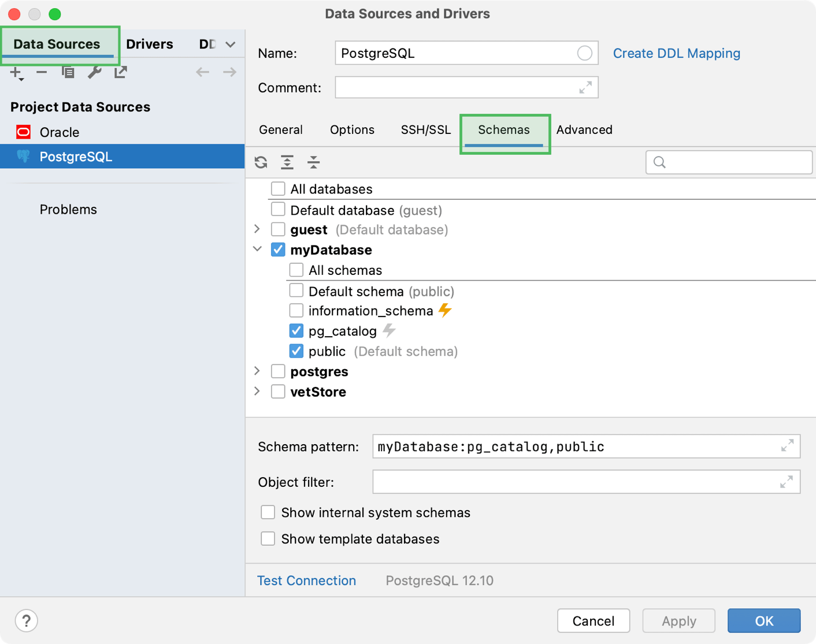Click the color circle in Name field
Image resolution: width=816 pixels, height=644 pixels.
point(584,53)
